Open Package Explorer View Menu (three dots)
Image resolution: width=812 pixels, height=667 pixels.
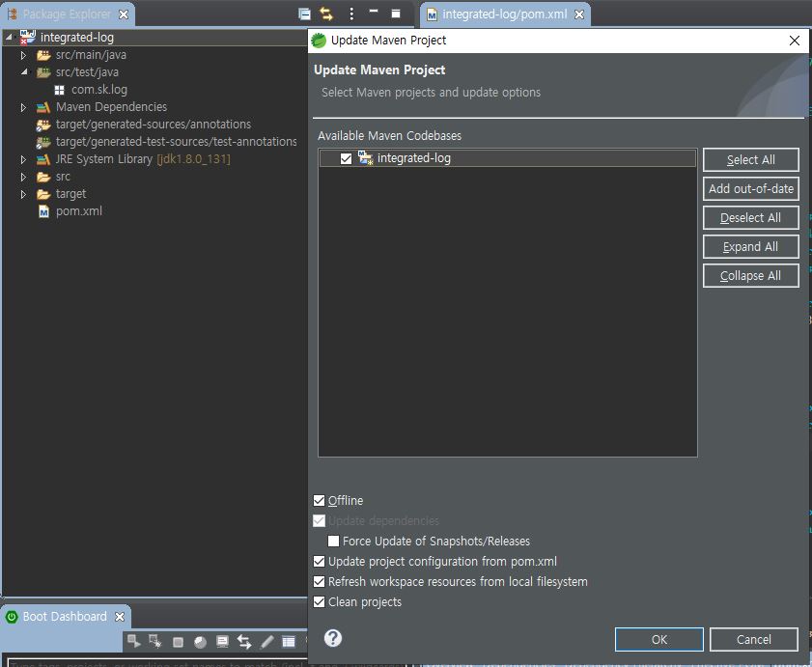(351, 14)
